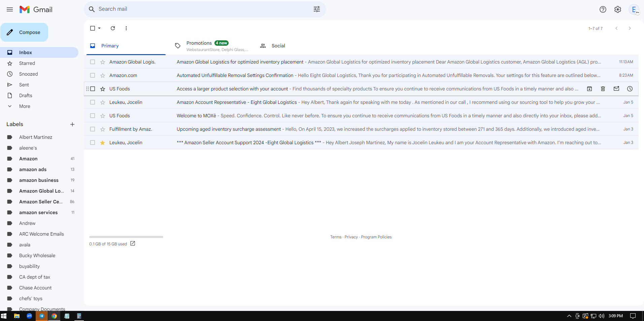
Task: Show search options filter icon
Action: 317,9
